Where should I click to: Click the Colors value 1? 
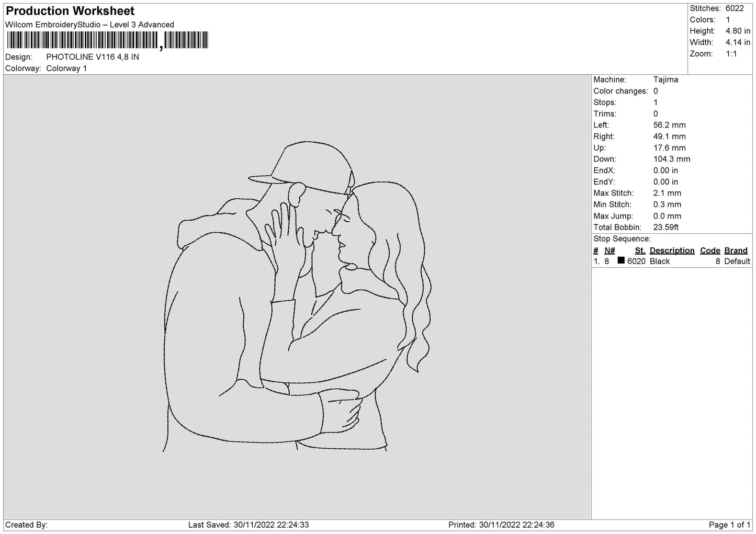point(728,20)
